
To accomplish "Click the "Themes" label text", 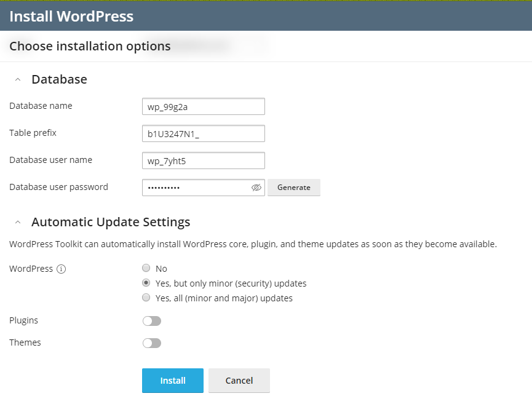I will click(25, 343).
